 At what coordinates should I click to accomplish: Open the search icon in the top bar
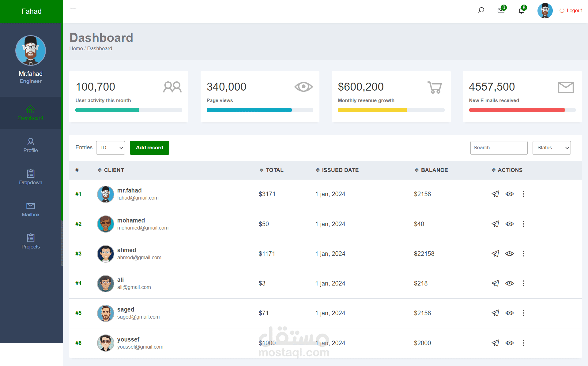481,10
